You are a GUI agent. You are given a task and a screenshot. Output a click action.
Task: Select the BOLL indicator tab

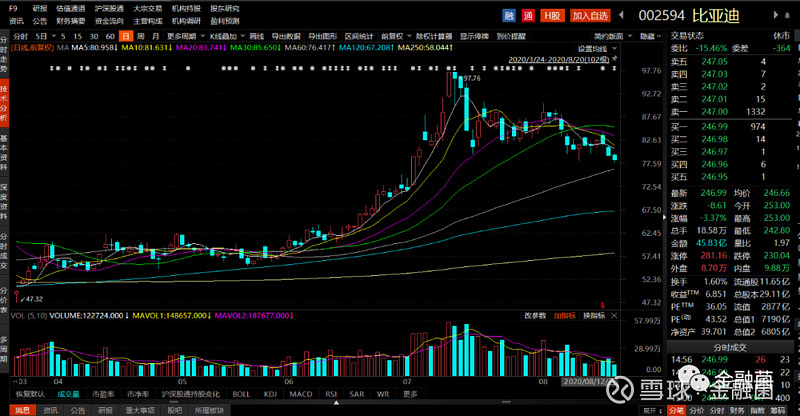(x=241, y=394)
